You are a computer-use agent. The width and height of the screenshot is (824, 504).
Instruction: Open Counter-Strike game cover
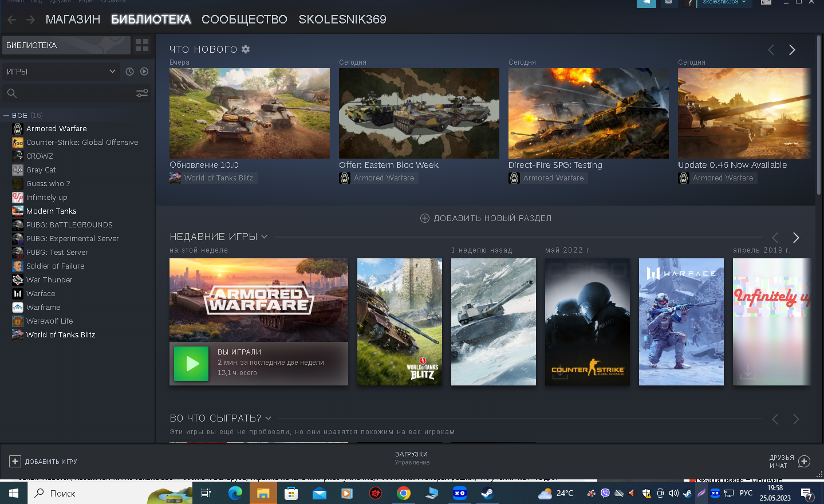[x=588, y=322]
